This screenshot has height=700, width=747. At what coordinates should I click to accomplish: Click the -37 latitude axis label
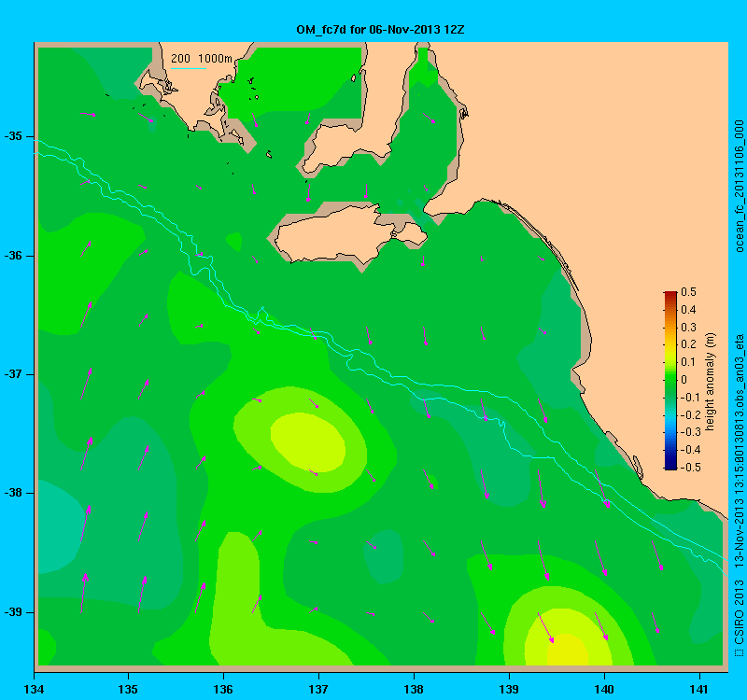[13, 374]
